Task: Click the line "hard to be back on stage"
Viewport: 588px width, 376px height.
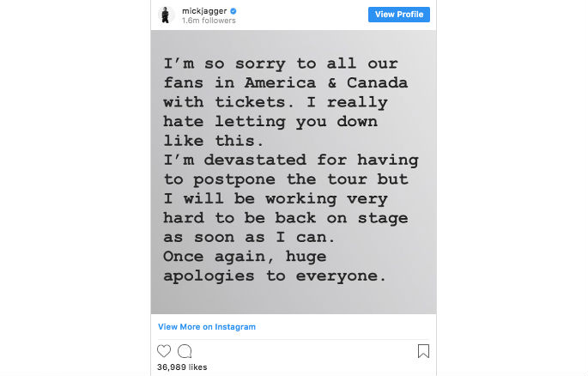Action: [285, 218]
